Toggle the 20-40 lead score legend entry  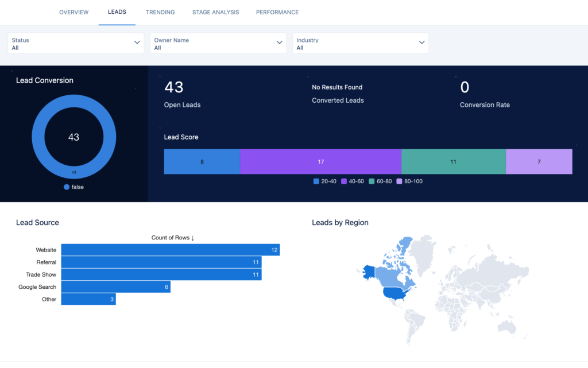pos(325,181)
